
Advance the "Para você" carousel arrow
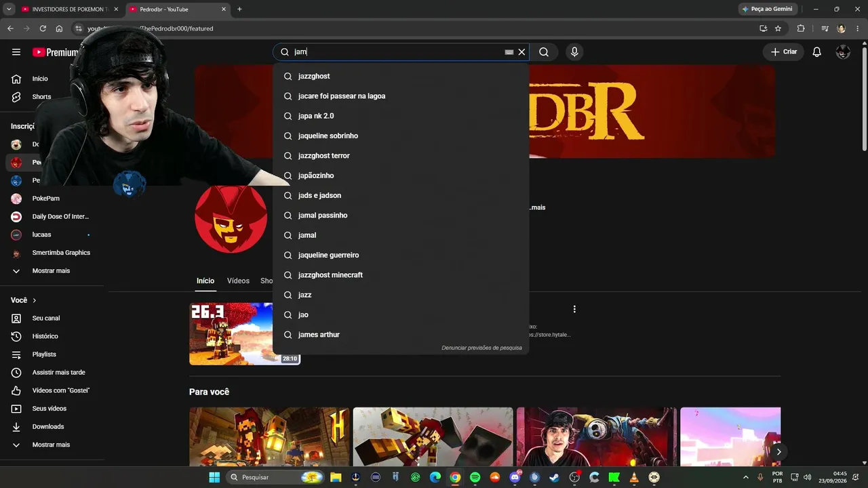(778, 451)
